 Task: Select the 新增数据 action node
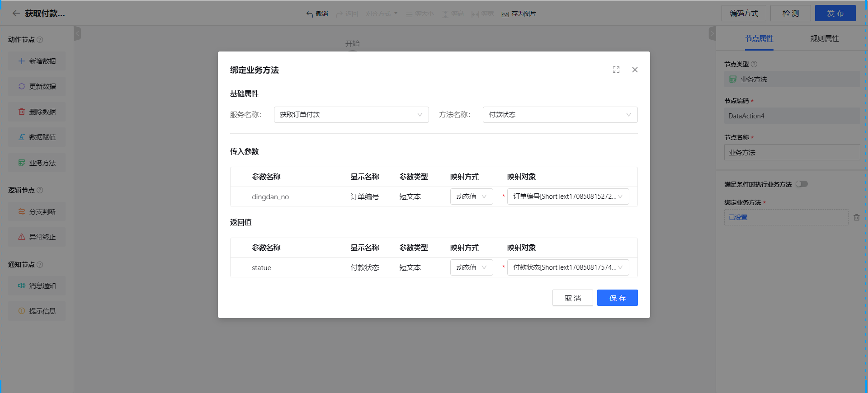(x=37, y=61)
